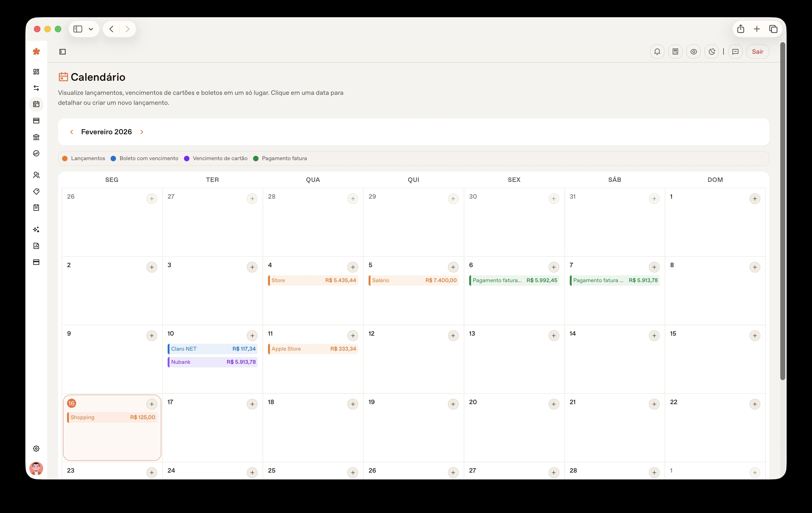Add a new entry on February 16
812x513 pixels.
point(152,404)
